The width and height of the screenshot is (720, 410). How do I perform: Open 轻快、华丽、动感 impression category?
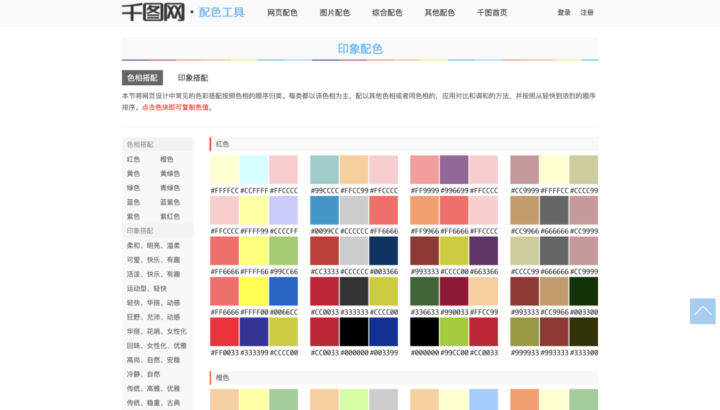point(153,303)
